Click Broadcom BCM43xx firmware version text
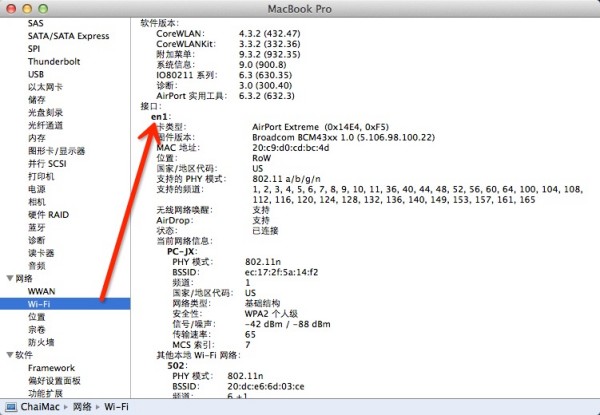This screenshot has width=600, height=415. 343,137
